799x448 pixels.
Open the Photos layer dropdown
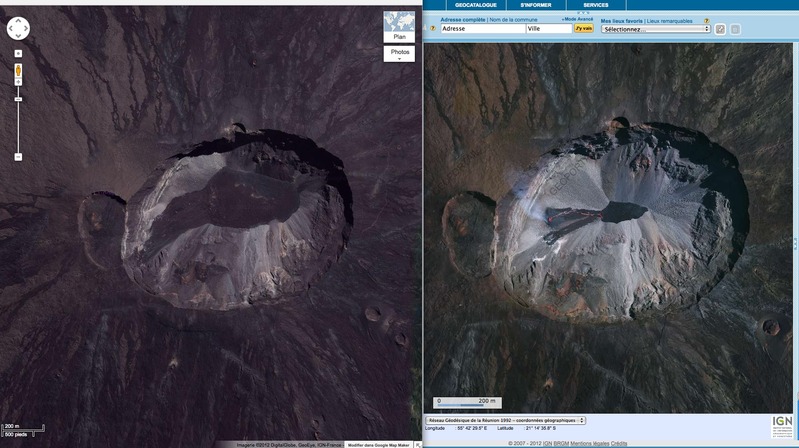click(399, 53)
